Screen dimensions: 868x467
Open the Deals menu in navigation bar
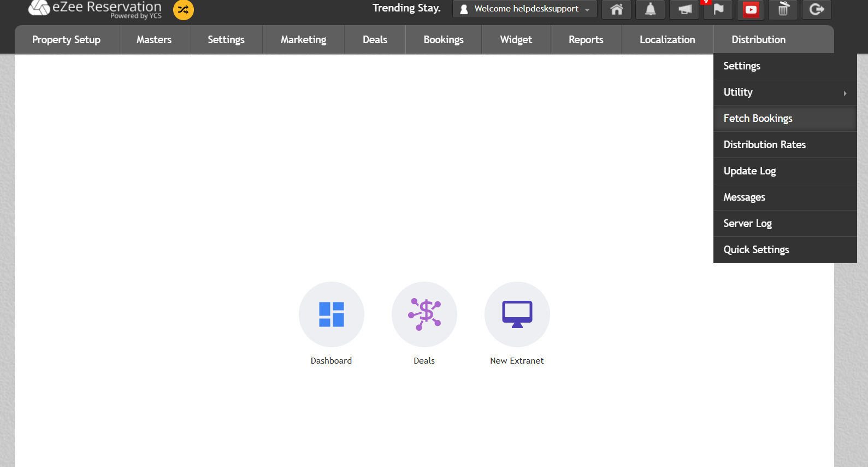point(375,39)
